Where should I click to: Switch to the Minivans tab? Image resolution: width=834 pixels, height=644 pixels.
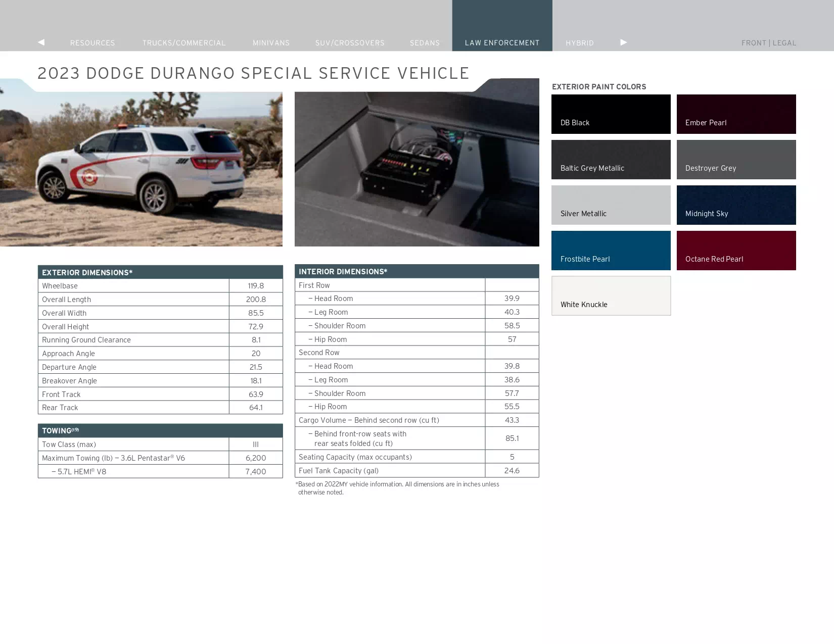tap(271, 43)
